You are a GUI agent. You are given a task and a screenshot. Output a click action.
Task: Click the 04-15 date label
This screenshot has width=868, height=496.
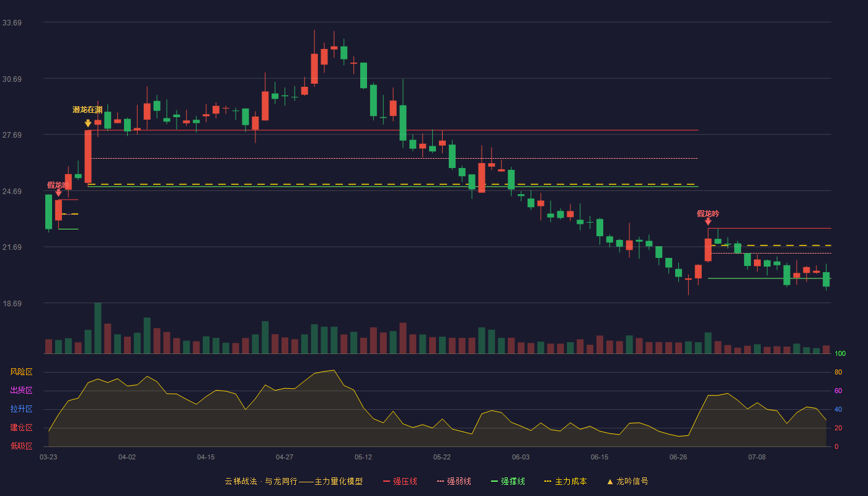click(206, 457)
